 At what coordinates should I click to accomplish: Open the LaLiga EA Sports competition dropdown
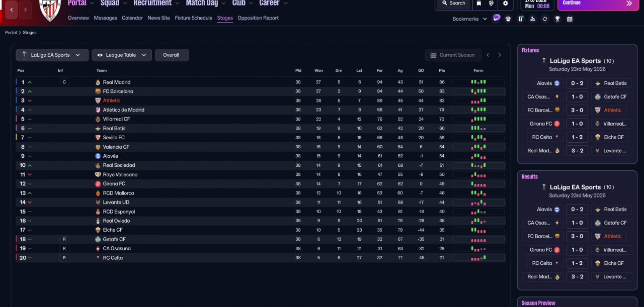coord(52,55)
